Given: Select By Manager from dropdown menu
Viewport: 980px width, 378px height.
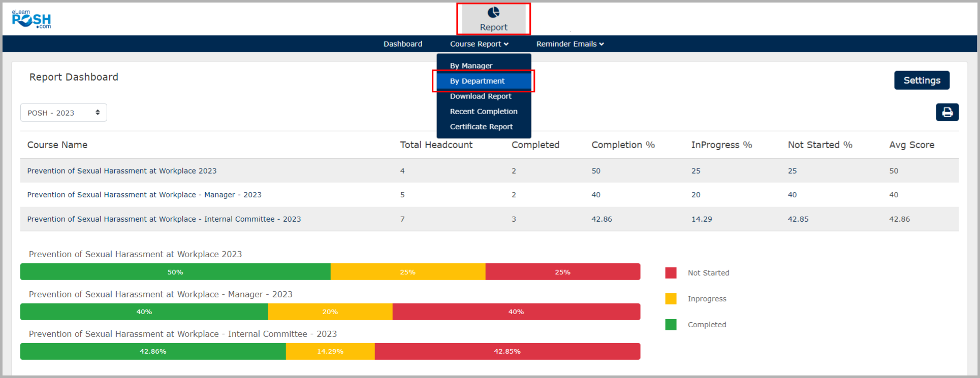Looking at the screenshot, I should point(471,66).
